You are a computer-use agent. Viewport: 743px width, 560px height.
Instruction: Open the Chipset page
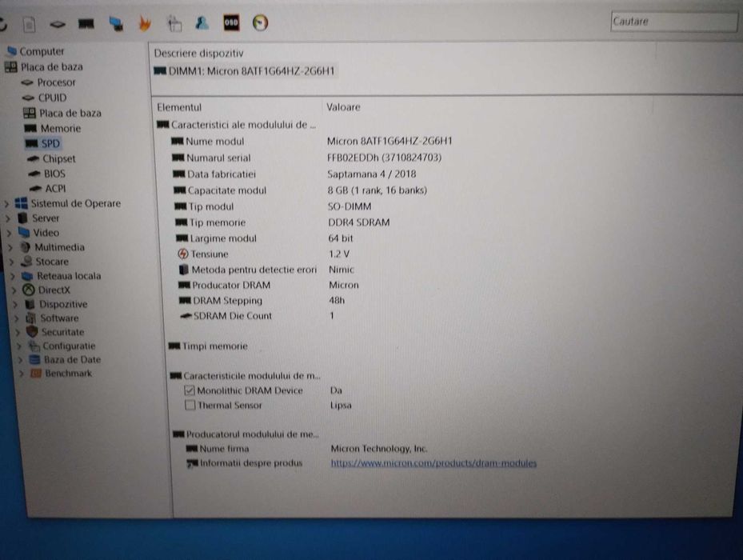[x=52, y=159]
